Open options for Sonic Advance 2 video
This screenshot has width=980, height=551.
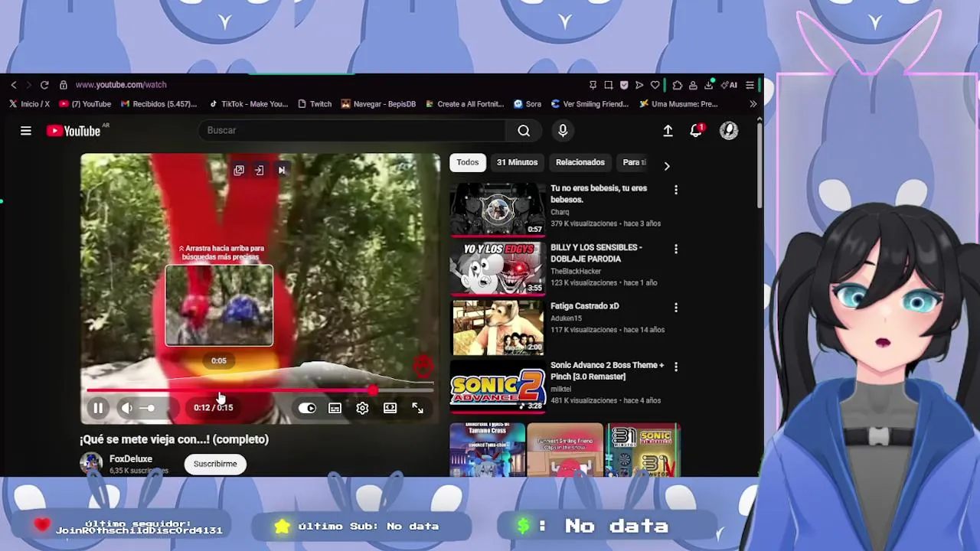point(675,367)
